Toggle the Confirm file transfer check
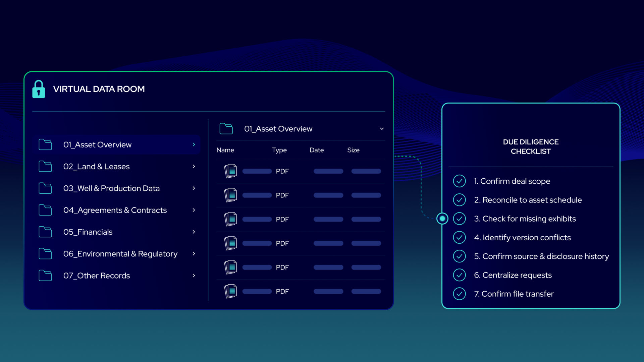This screenshot has width=644, height=362. 460,294
